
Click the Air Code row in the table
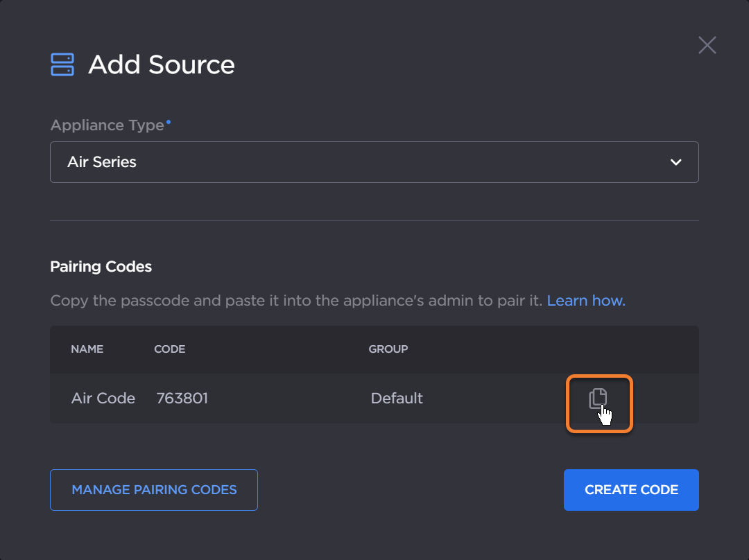pos(103,399)
